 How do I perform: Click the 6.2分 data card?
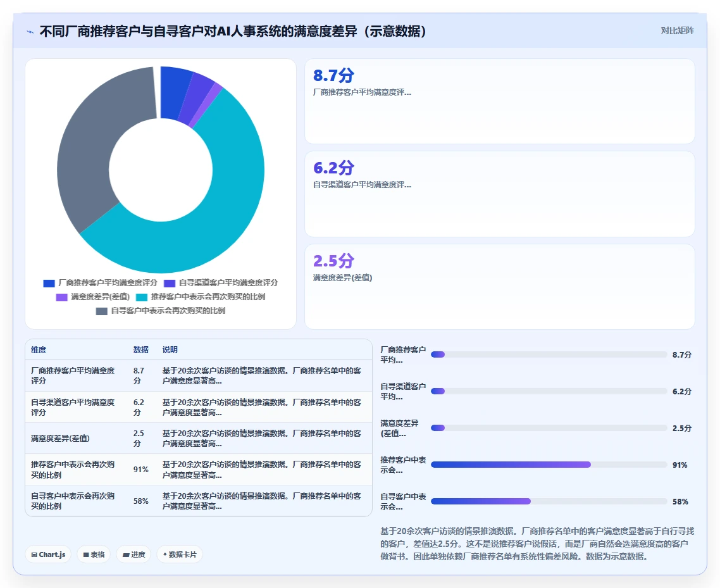(500, 194)
